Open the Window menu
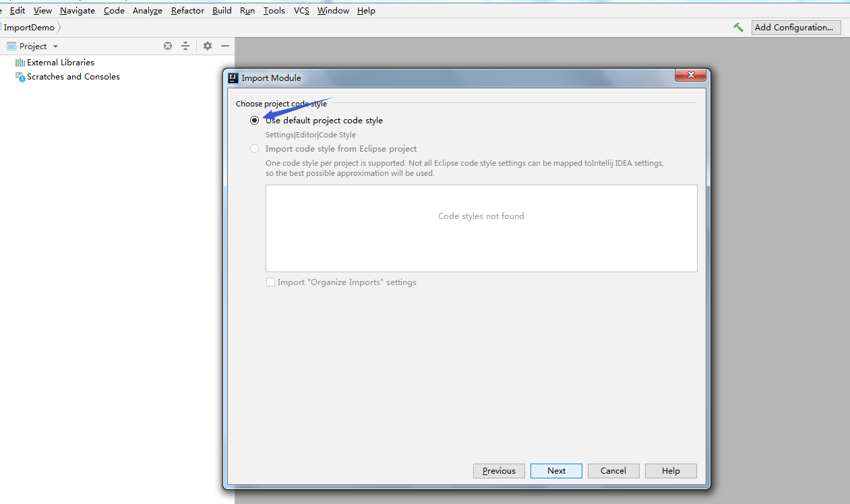Image resolution: width=850 pixels, height=504 pixels. [333, 11]
